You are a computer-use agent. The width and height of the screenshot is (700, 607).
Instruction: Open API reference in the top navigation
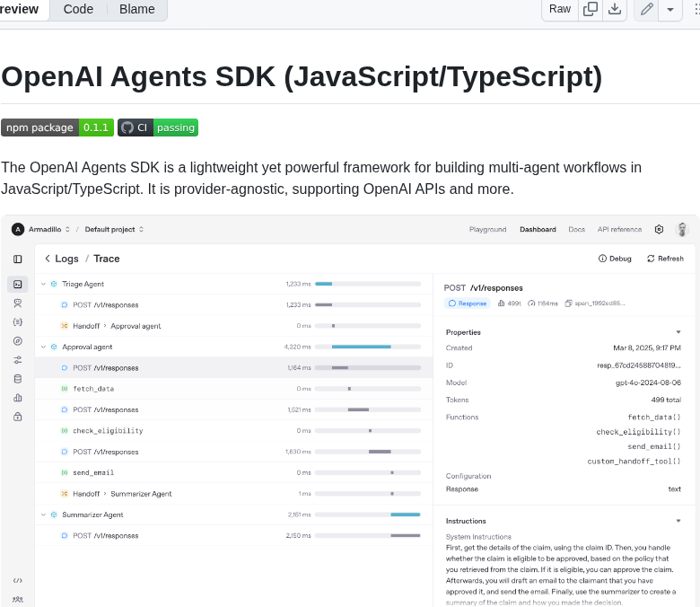pyautogui.click(x=619, y=230)
